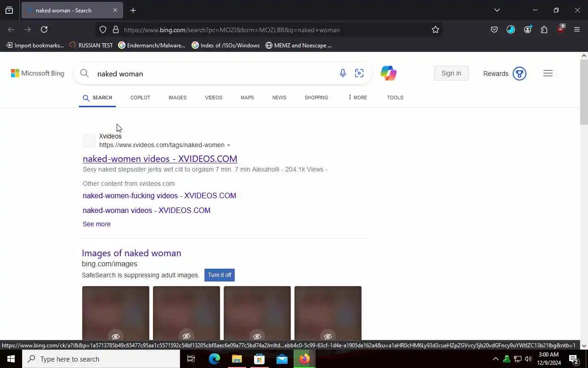
Task: Open the list all tabs chevron
Action: 497,10
